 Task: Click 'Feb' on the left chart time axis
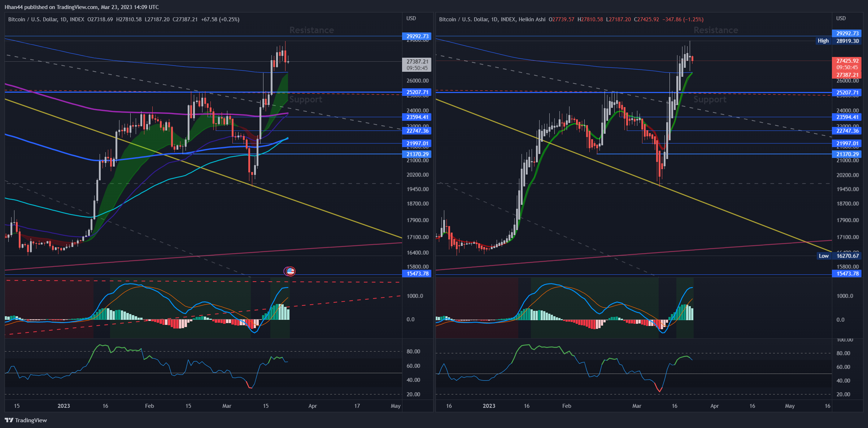pos(149,406)
